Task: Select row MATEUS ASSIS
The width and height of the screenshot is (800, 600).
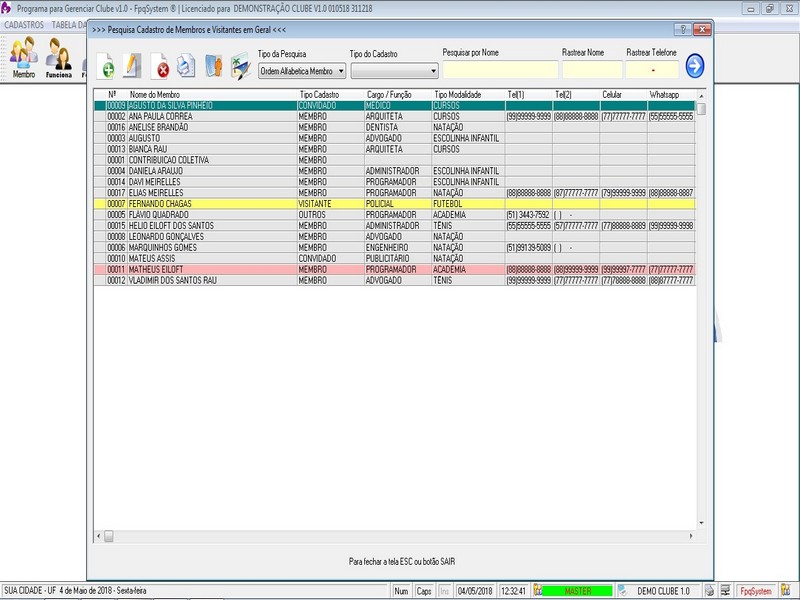Action: pyautogui.click(x=394, y=259)
